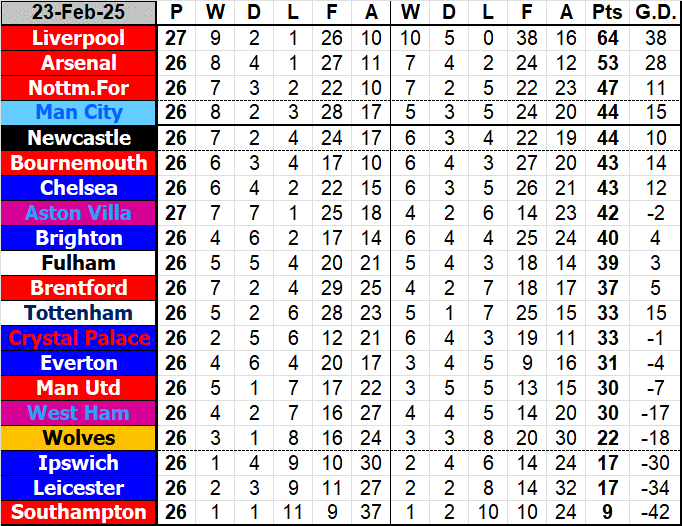682x526 pixels.
Task: Select the purple Aston Villa cell
Action: click(79, 213)
